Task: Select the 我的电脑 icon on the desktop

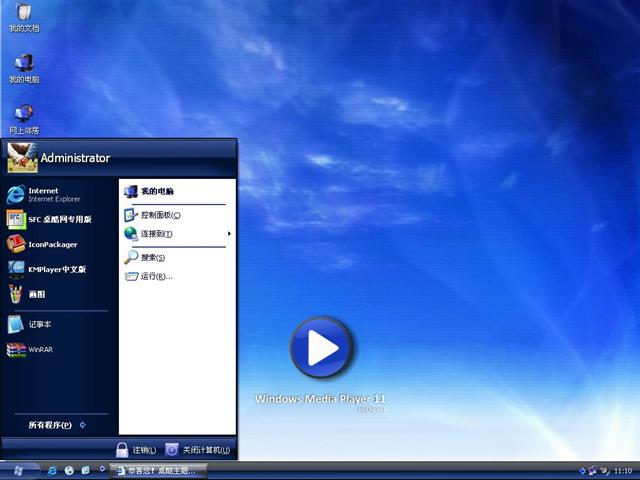Action: coord(24,69)
